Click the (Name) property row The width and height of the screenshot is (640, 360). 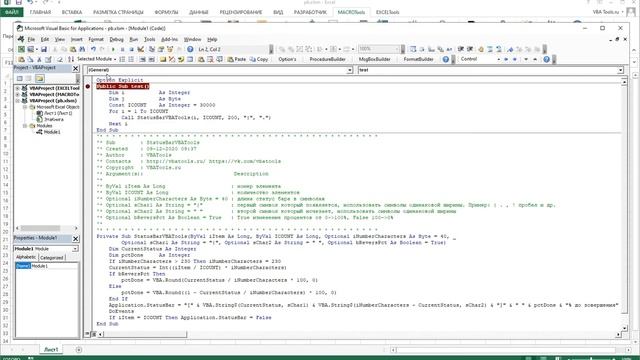coord(47,266)
